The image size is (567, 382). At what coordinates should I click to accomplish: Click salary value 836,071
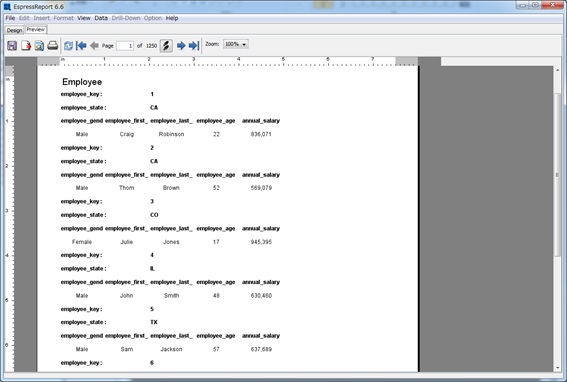pyautogui.click(x=261, y=134)
